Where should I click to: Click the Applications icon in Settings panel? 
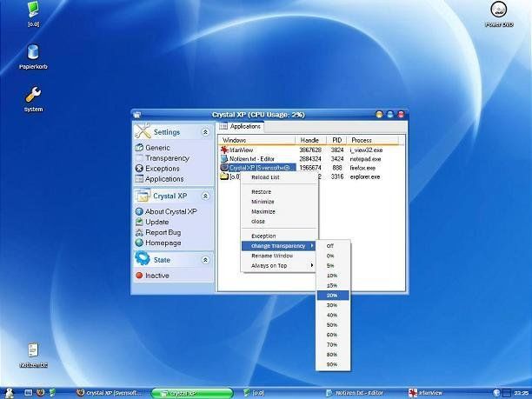[x=139, y=178]
